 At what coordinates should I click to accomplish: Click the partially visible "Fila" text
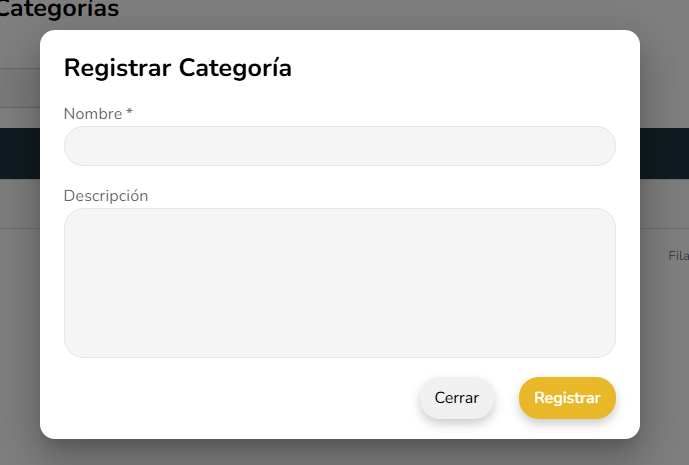coord(678,256)
